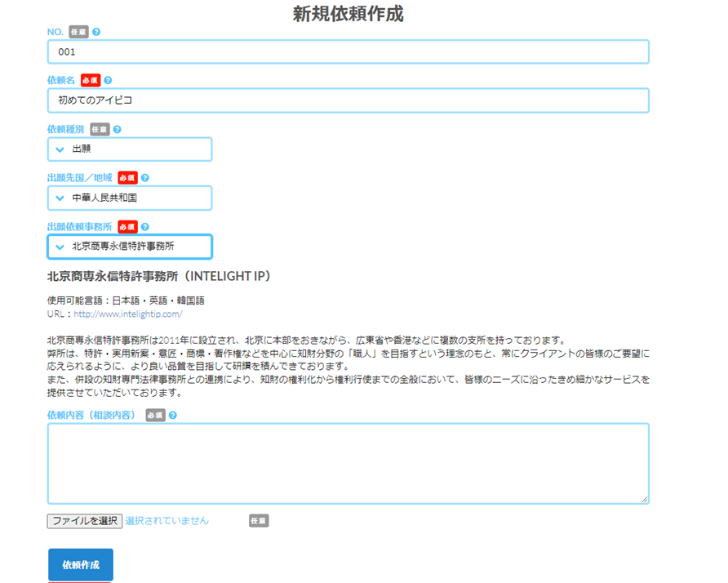The image size is (728, 583).
Task: Click the 出願依頼事務所 label
Action: click(x=79, y=227)
